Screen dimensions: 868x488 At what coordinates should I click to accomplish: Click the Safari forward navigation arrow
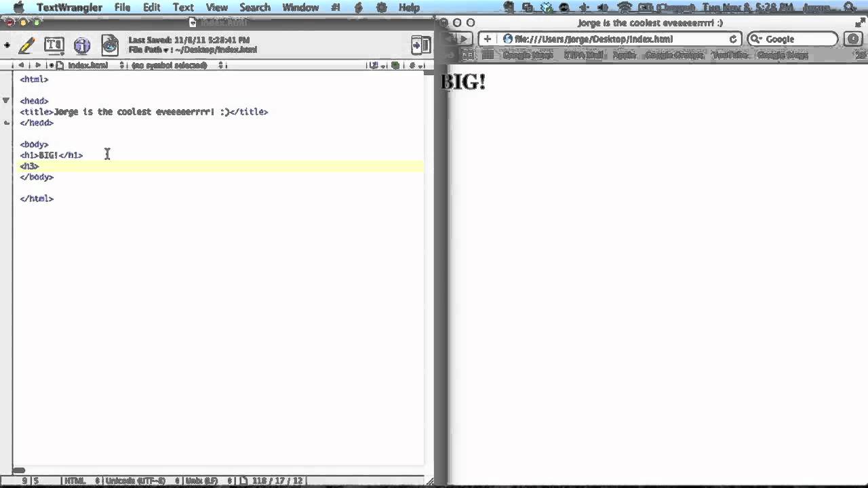463,39
